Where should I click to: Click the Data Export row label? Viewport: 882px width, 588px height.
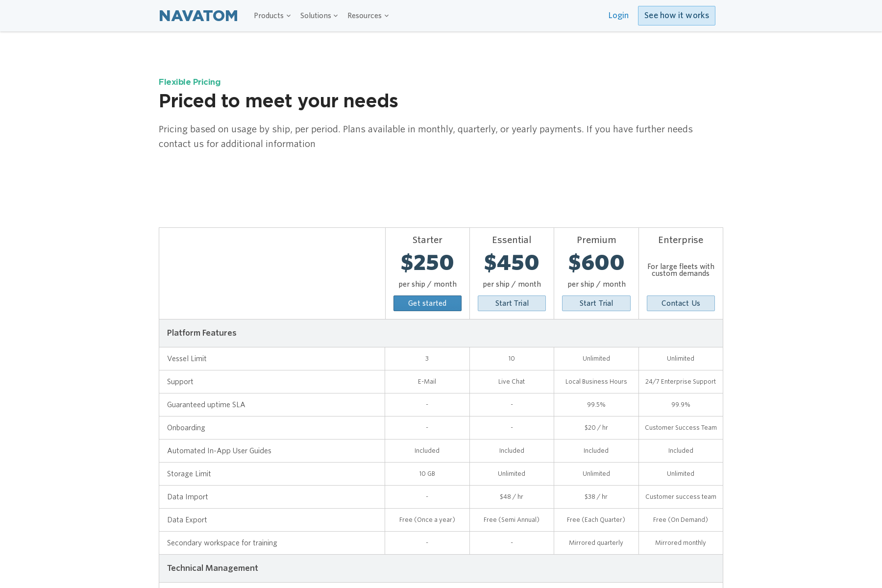click(x=187, y=520)
